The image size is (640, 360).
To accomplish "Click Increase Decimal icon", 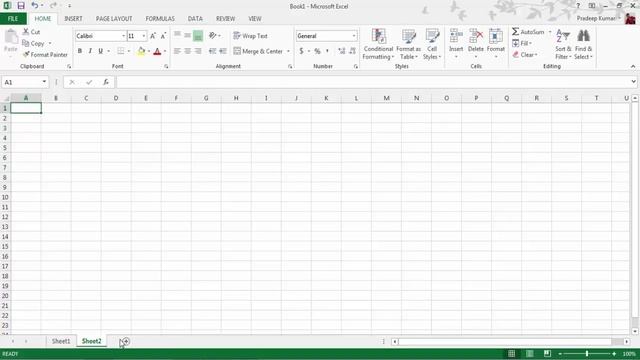I will [x=342, y=51].
